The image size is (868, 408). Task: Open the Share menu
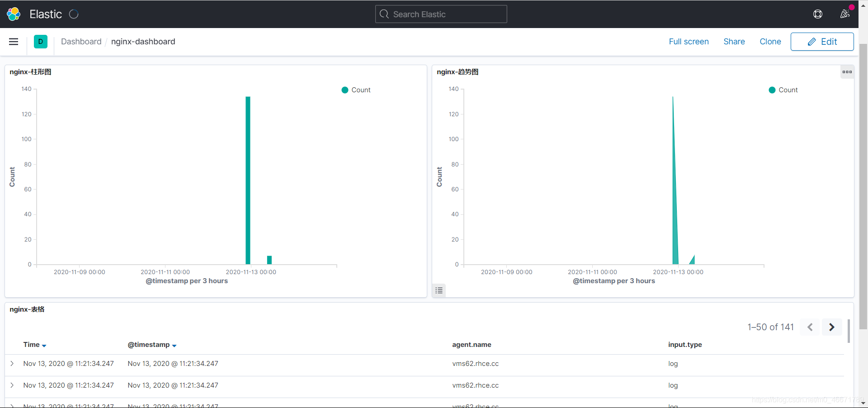734,42
